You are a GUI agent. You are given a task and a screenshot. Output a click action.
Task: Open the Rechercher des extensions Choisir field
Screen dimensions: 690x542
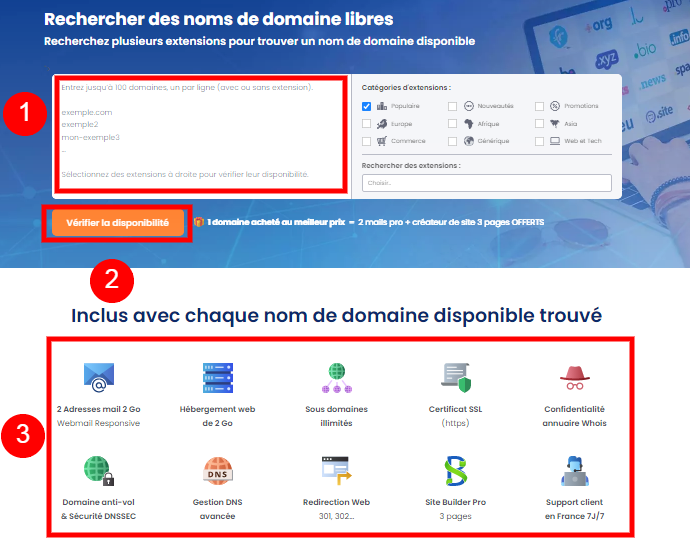487,183
